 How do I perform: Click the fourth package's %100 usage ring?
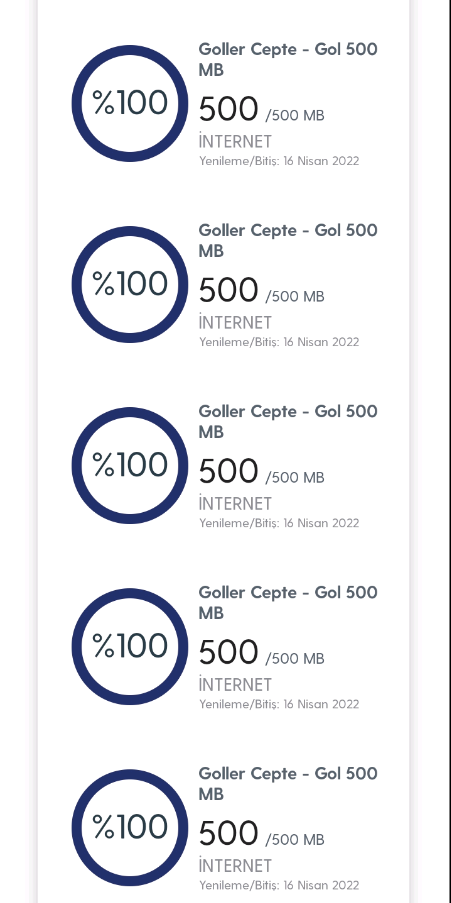(x=130, y=646)
